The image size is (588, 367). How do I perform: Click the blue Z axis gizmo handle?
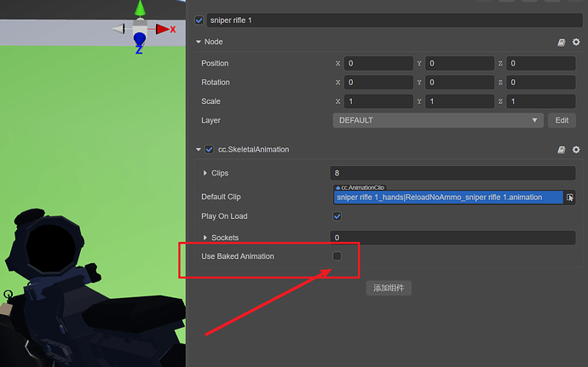coord(139,39)
